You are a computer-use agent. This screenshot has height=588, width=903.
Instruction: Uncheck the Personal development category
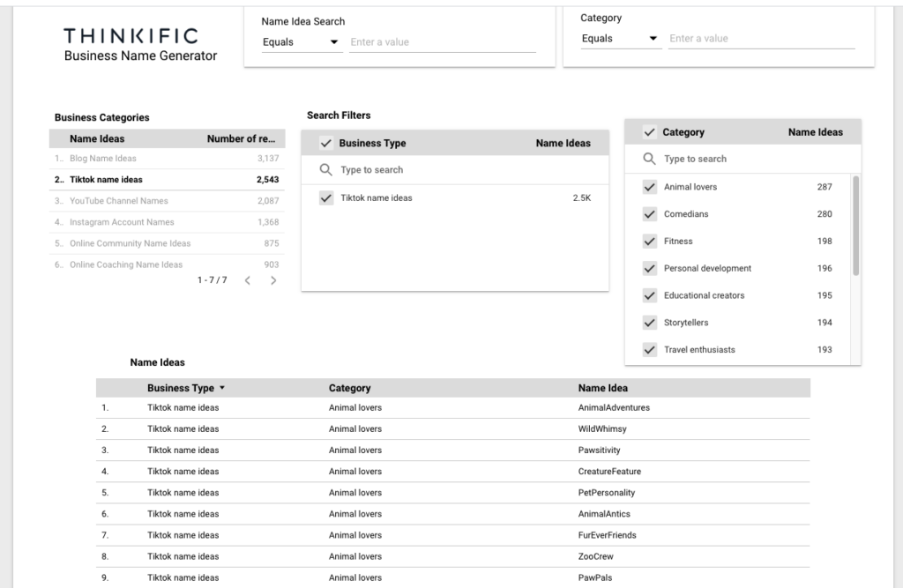650,268
